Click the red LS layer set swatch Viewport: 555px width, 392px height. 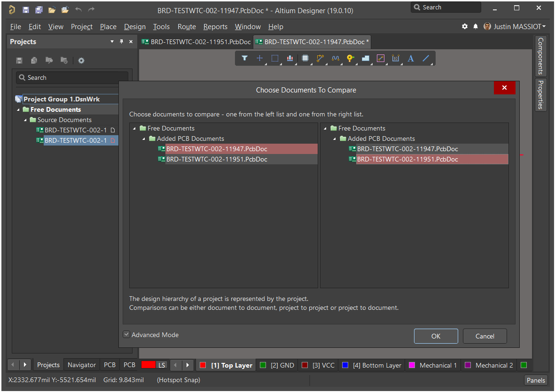[x=149, y=365]
